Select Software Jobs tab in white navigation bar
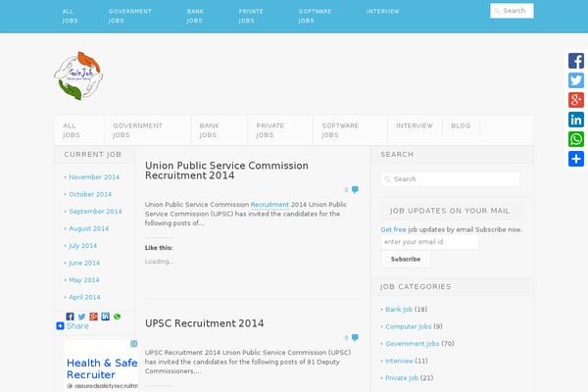Image resolution: width=588 pixels, height=392 pixels. click(x=350, y=130)
